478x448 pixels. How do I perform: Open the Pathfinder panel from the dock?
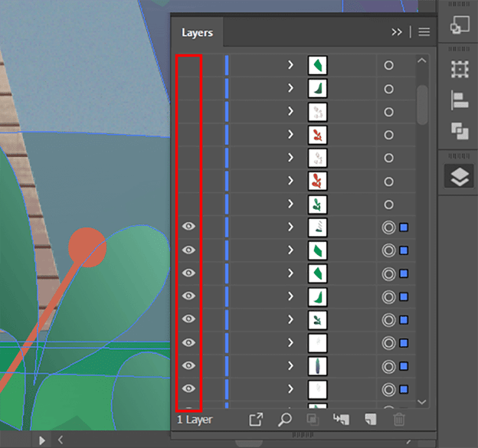tap(459, 131)
